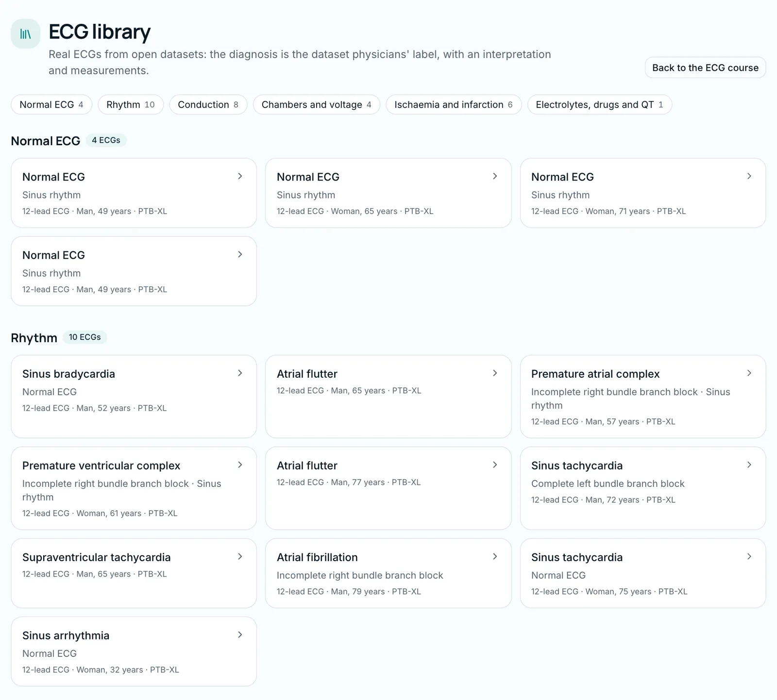Click 'Complete left bundle branch block' subtitle
Screen dimensions: 777x700
click(x=608, y=483)
